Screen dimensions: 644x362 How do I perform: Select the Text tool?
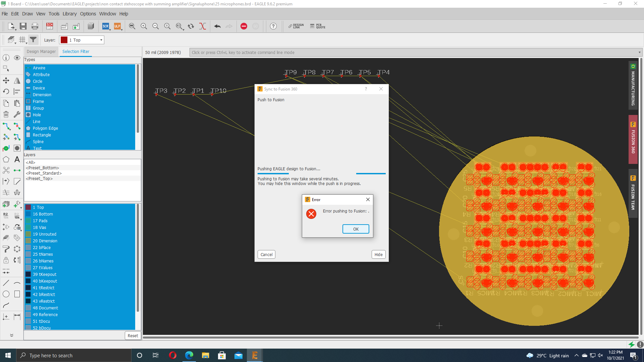coord(16,160)
